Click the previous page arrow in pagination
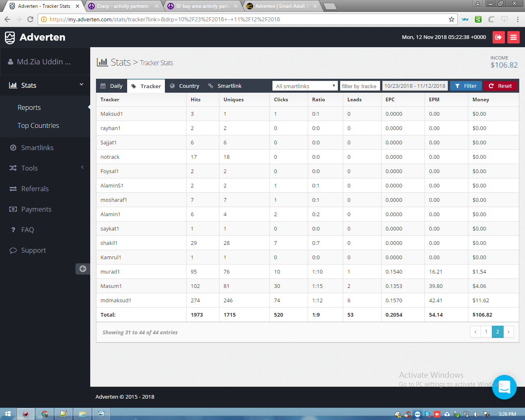 tap(475, 332)
